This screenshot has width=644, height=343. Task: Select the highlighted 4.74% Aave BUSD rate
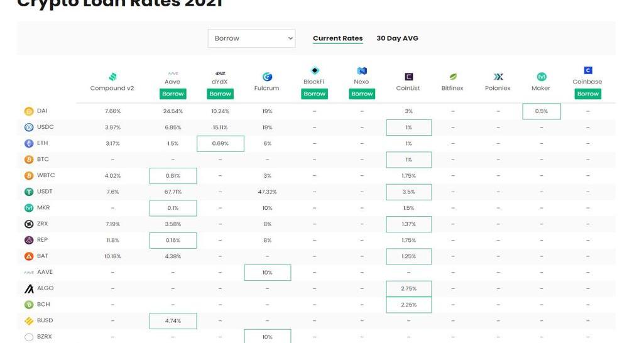173,321
